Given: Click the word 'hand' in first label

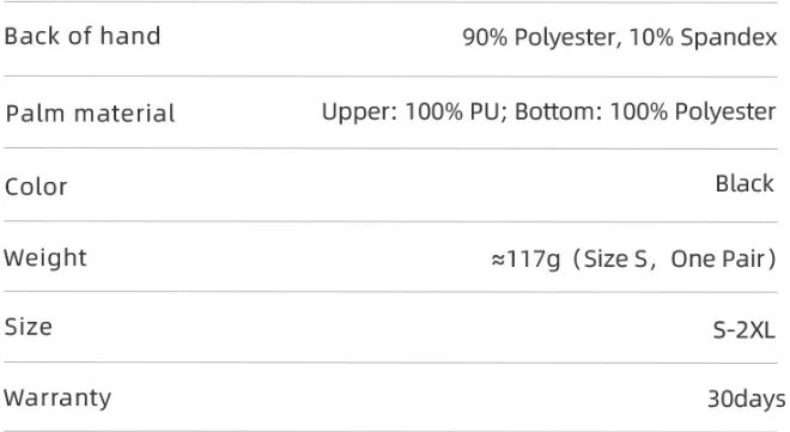Looking at the screenshot, I should [x=130, y=36].
